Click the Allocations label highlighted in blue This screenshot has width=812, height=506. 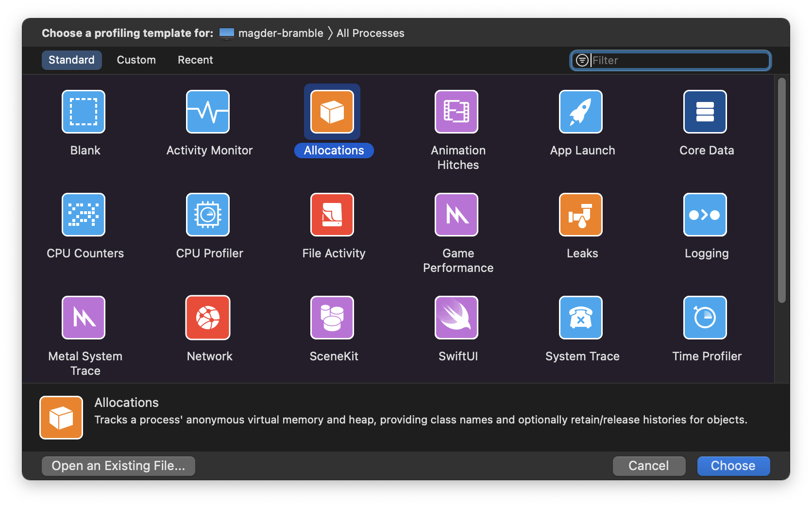(334, 151)
